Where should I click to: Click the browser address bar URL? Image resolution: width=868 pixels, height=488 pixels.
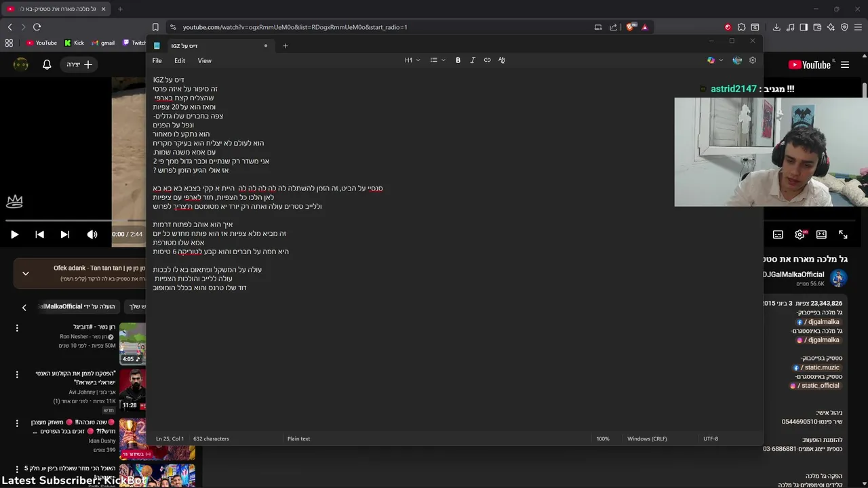[295, 27]
